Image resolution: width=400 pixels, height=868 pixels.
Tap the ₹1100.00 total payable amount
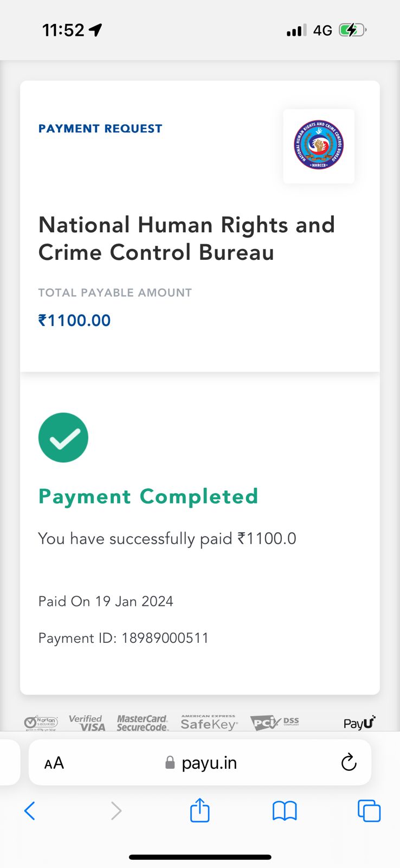coord(74,321)
